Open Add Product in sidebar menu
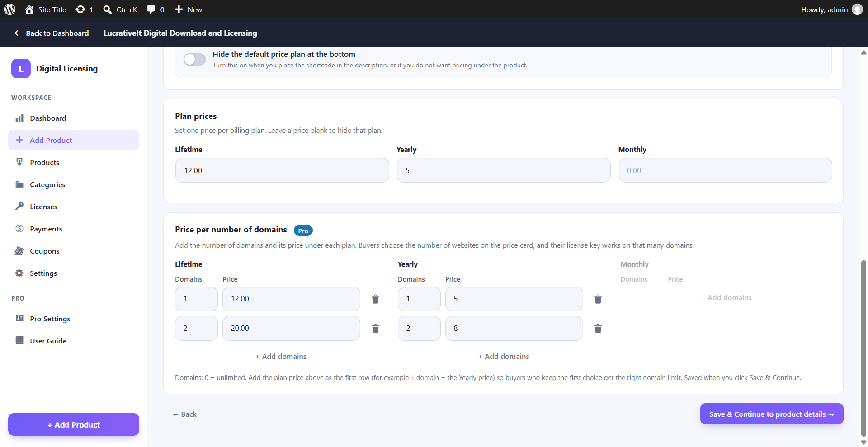Image resolution: width=868 pixels, height=447 pixels. click(x=74, y=140)
